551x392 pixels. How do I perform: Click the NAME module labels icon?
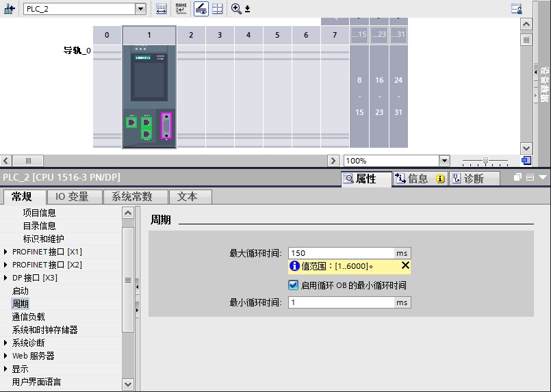(x=181, y=9)
